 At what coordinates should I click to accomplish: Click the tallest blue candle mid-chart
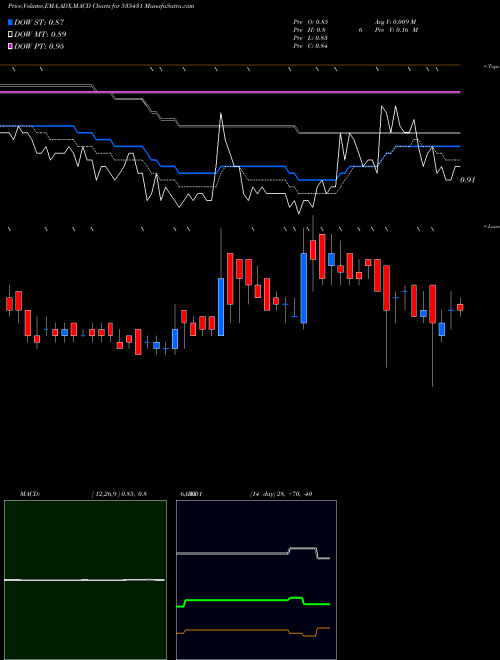pos(304,288)
